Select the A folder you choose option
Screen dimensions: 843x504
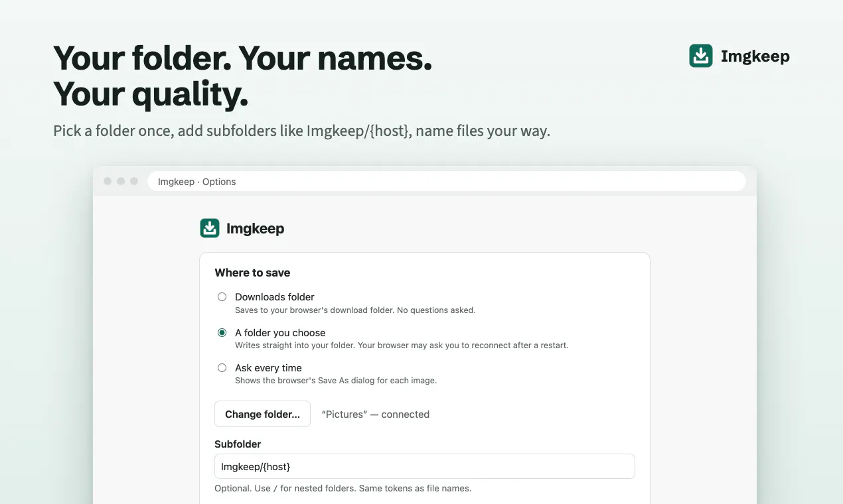click(222, 333)
